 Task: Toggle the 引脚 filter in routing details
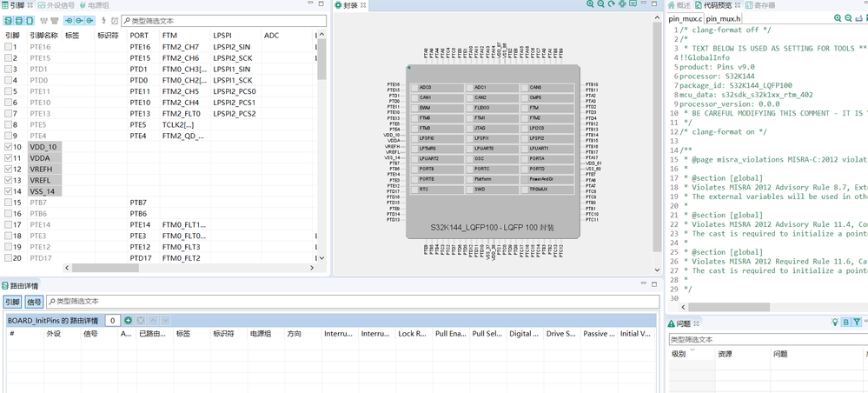pyautogui.click(x=12, y=302)
